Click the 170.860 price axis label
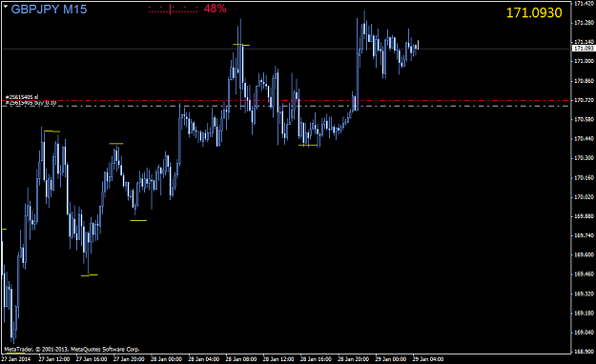 (x=584, y=81)
